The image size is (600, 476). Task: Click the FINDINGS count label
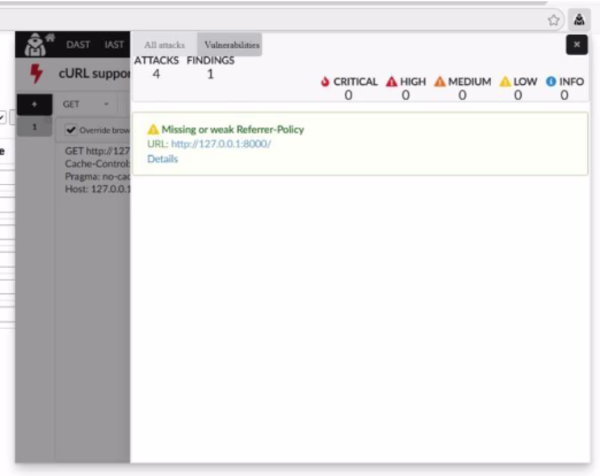pos(210,60)
